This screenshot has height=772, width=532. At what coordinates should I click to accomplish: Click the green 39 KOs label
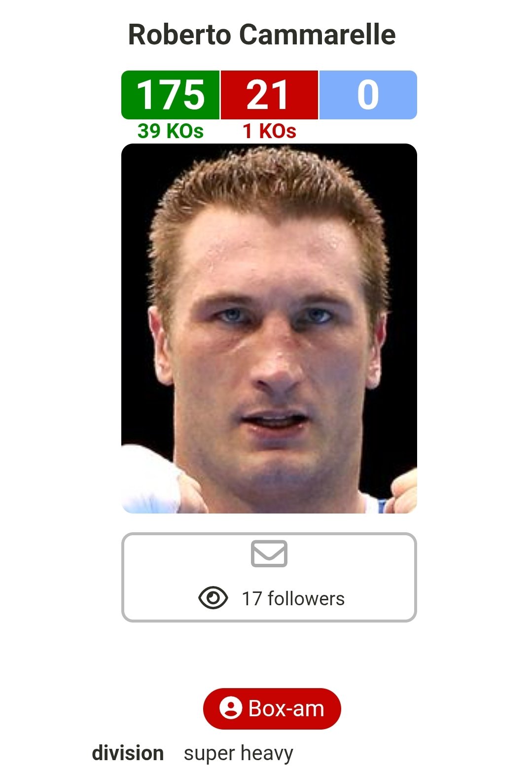tap(170, 131)
